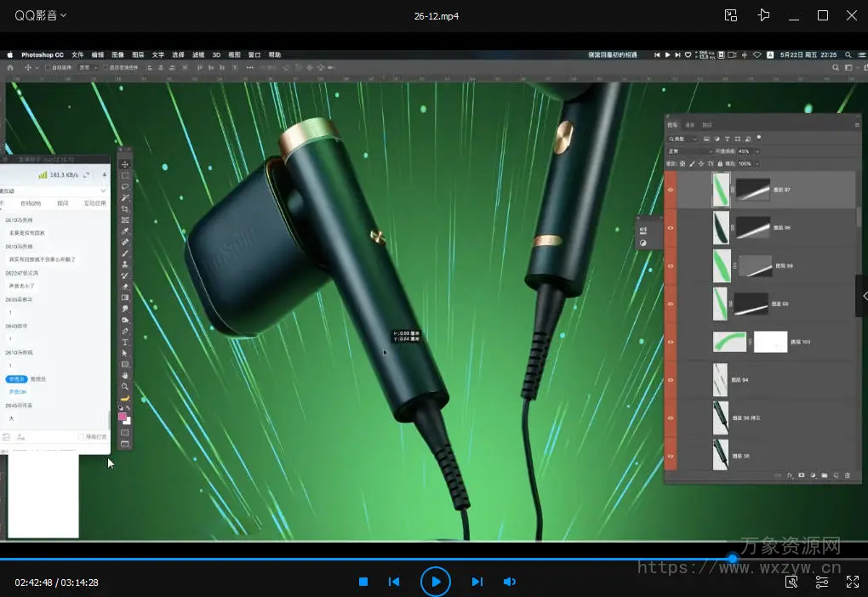Open the 滤镜 menu in Photoshop
This screenshot has height=597, width=868.
198,54
